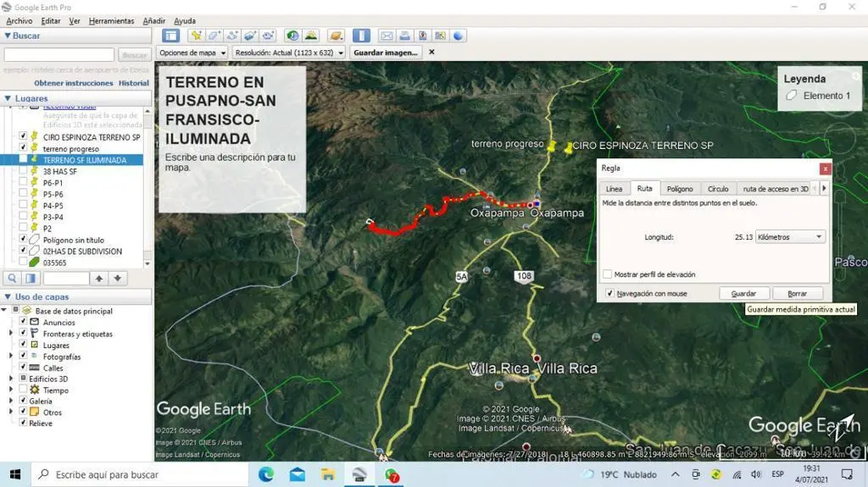Switch to the Polígono tab in Regla
The image size is (868, 487).
(x=680, y=189)
